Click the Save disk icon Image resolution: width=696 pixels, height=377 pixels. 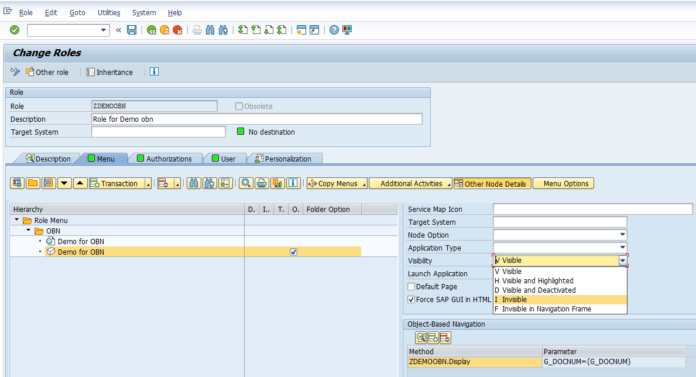(132, 30)
